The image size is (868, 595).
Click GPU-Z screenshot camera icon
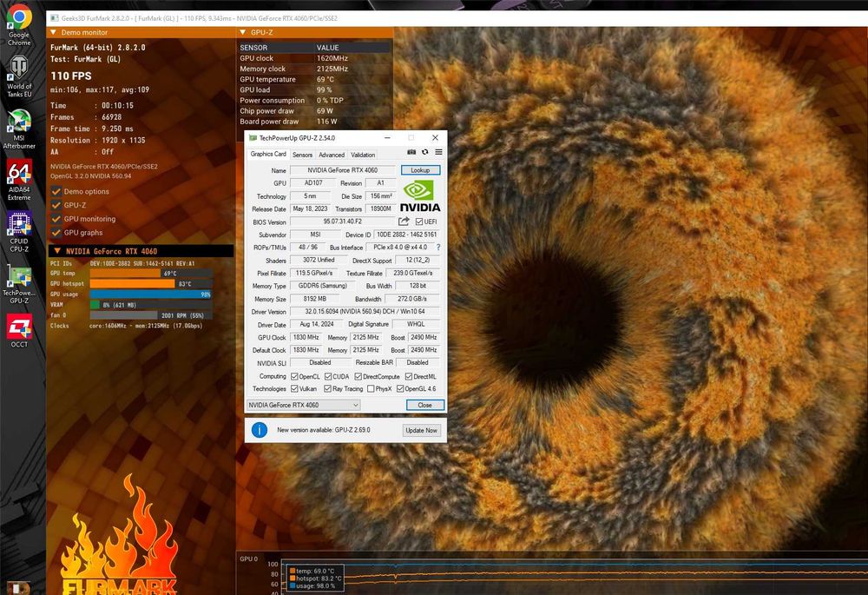tap(411, 152)
